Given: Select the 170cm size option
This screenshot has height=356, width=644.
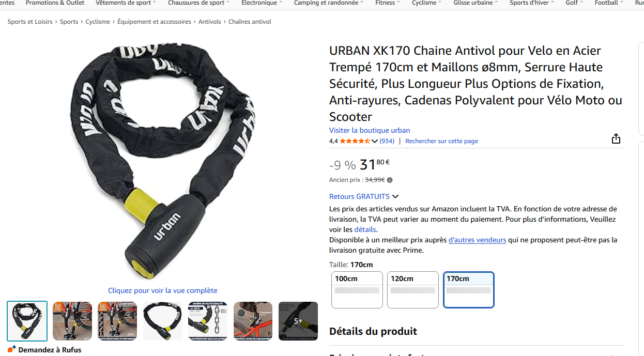Looking at the screenshot, I should coord(469,290).
